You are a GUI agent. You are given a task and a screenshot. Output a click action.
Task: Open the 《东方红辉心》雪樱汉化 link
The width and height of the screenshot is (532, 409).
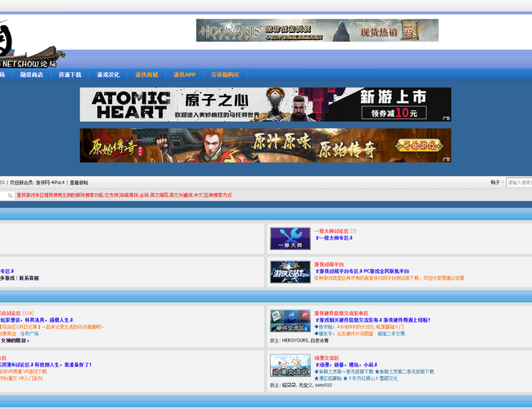(371, 379)
